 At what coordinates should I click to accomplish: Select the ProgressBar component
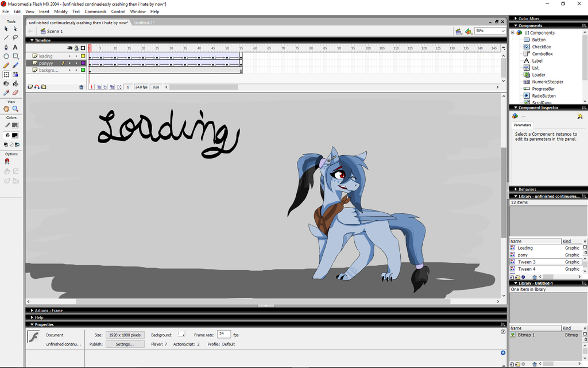(543, 89)
